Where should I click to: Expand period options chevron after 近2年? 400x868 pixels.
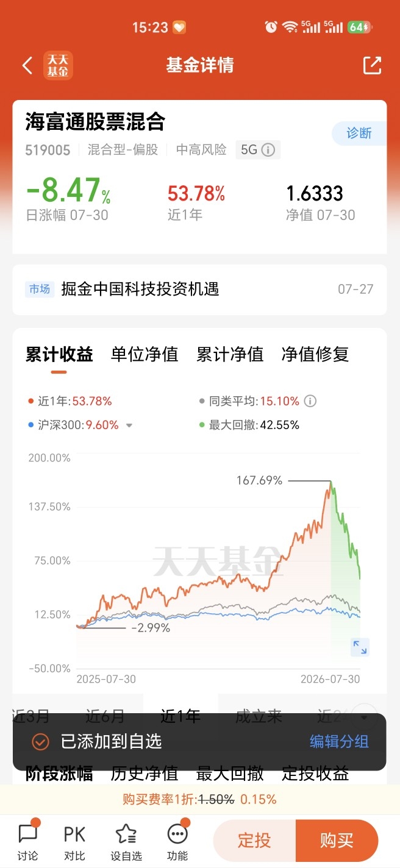coord(365,714)
